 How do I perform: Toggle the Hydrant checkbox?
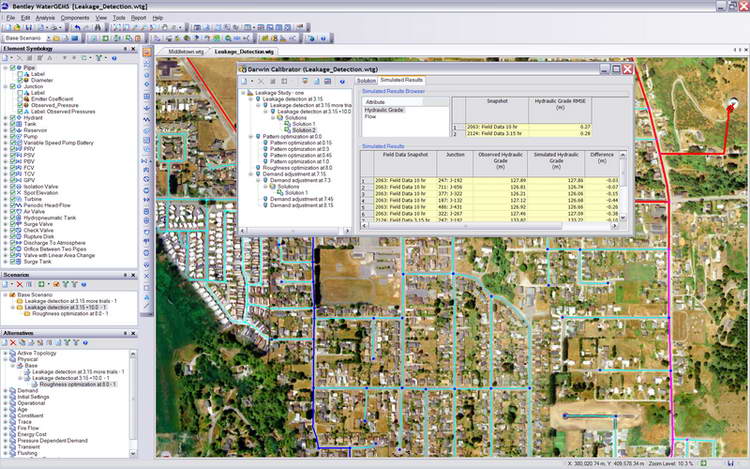coord(12,118)
